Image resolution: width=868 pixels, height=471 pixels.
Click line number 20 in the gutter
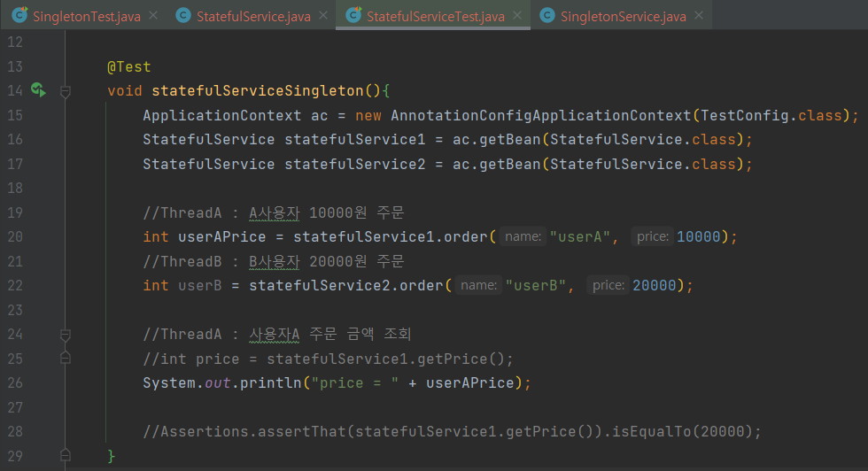coord(15,237)
